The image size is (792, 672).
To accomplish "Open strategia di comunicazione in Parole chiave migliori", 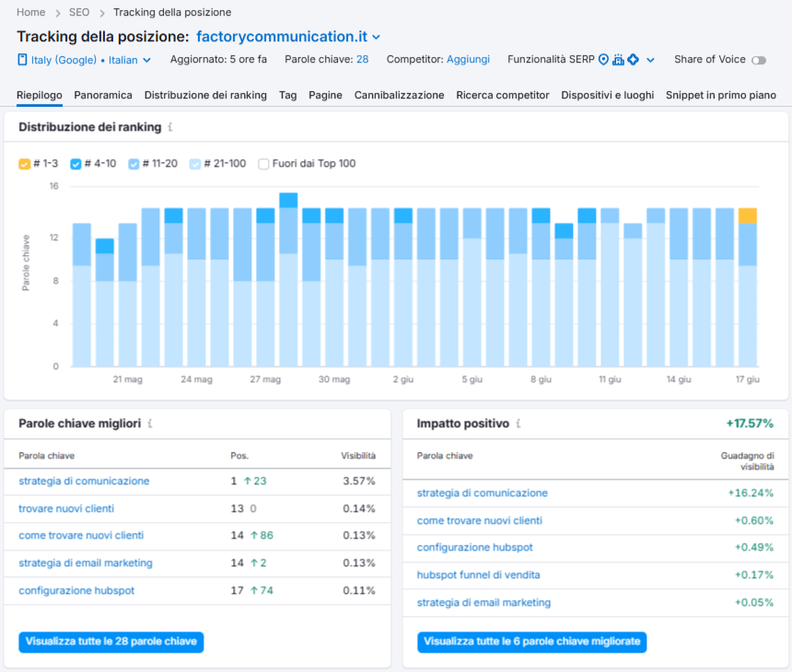I will pyautogui.click(x=84, y=481).
